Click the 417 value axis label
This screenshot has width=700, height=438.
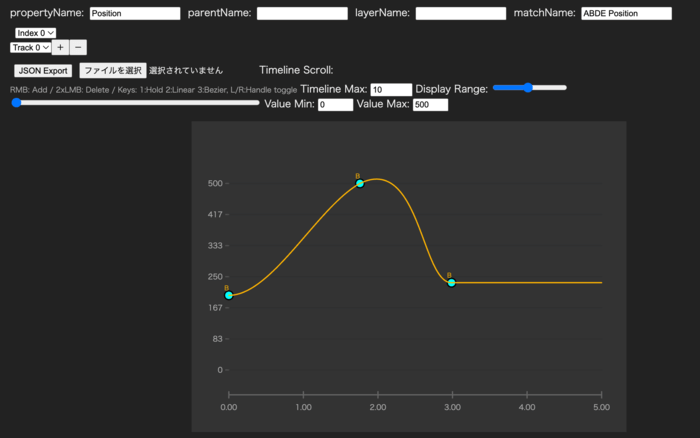[215, 214]
